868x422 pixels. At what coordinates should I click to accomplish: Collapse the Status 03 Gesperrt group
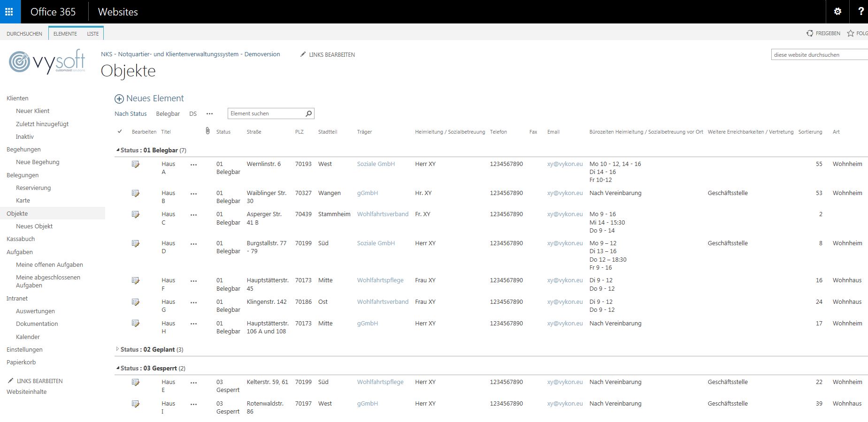(x=118, y=369)
